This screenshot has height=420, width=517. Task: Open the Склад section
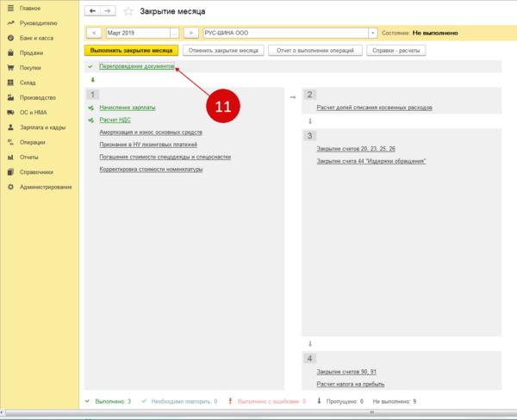click(28, 83)
